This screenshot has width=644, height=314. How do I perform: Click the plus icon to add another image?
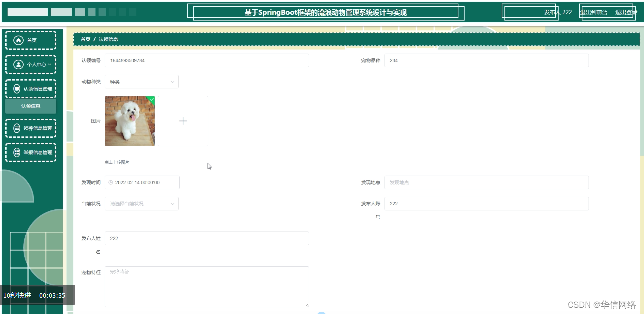[183, 121]
